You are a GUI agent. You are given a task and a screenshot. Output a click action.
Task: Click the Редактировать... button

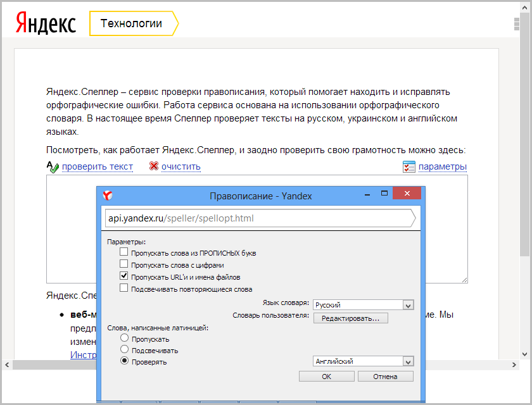pyautogui.click(x=350, y=318)
